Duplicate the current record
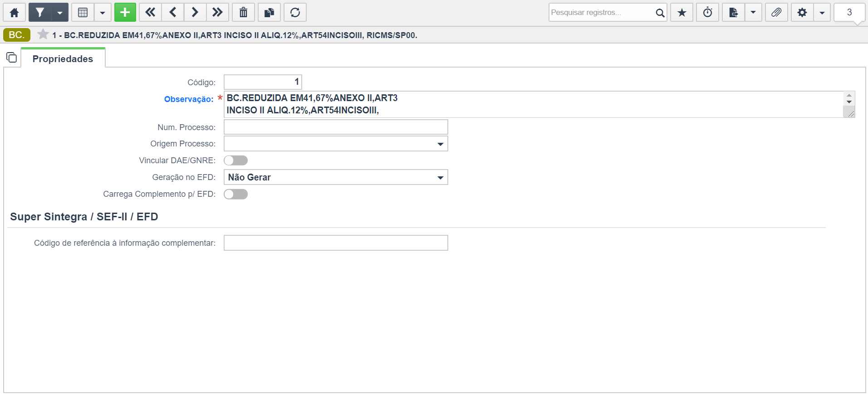 coord(270,12)
